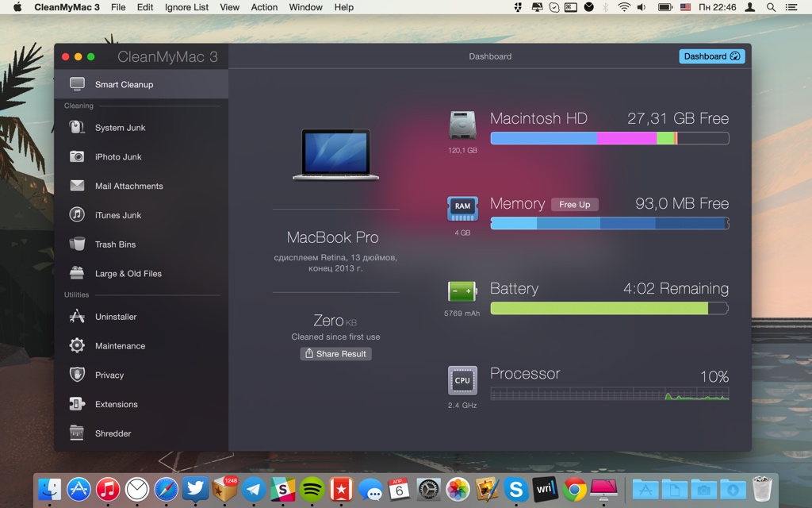This screenshot has height=508, width=812.
Task: Click the Battery charge level bar
Action: click(x=610, y=308)
